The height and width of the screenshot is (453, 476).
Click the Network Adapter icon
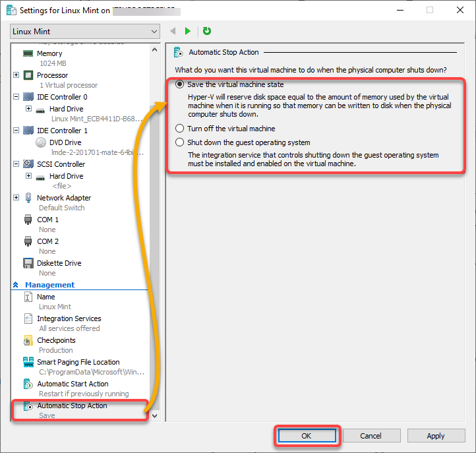28,198
